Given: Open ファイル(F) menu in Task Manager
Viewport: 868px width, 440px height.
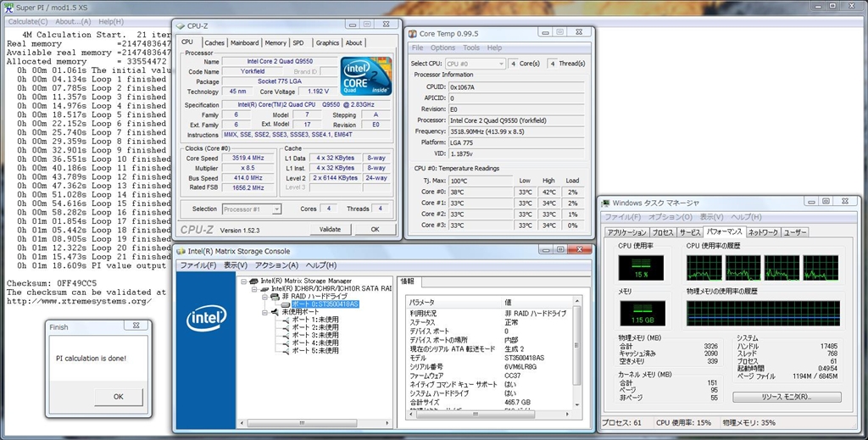Looking at the screenshot, I should click(x=623, y=217).
